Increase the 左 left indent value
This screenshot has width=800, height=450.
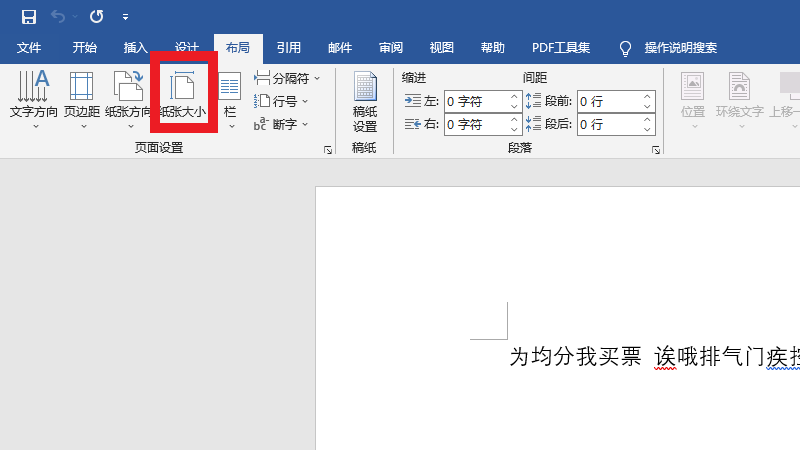515,96
